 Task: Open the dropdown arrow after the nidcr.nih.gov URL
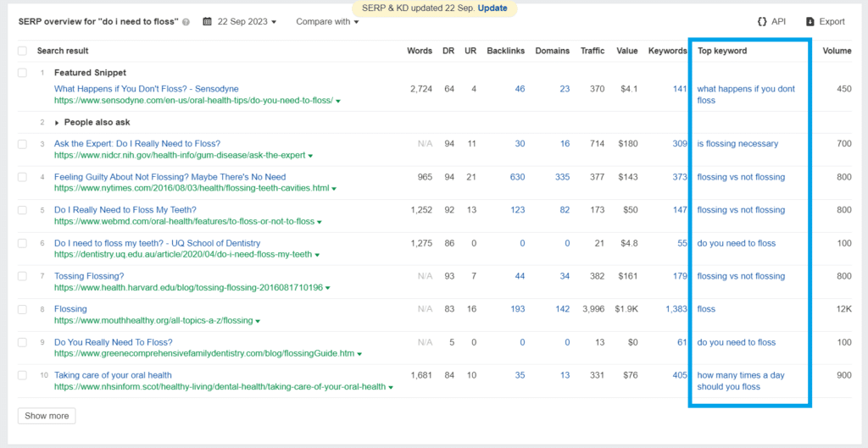click(310, 156)
